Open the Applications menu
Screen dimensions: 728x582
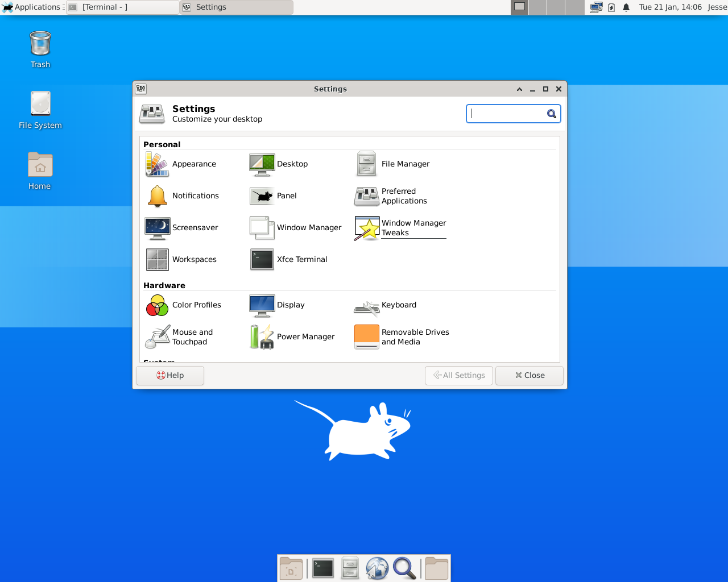33,7
